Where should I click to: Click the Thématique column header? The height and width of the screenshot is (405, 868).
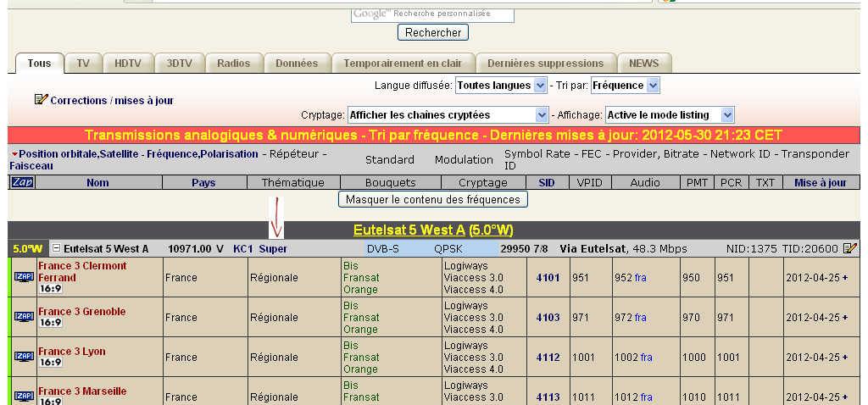point(292,182)
